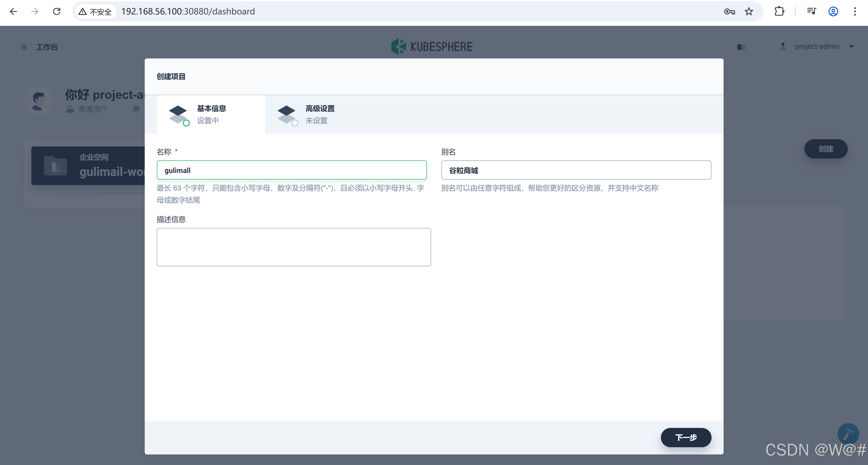Expand the project-admin user dropdown
The height and width of the screenshot is (465, 868).
(817, 46)
